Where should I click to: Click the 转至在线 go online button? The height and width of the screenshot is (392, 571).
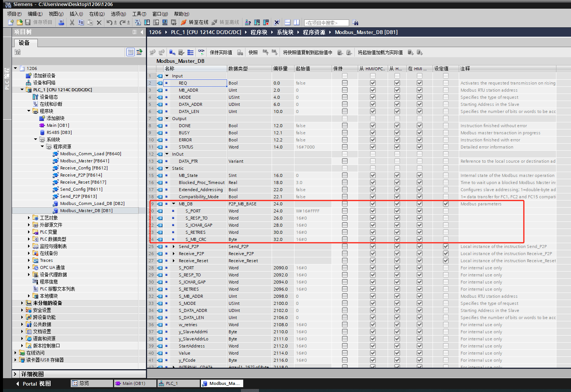(195, 22)
